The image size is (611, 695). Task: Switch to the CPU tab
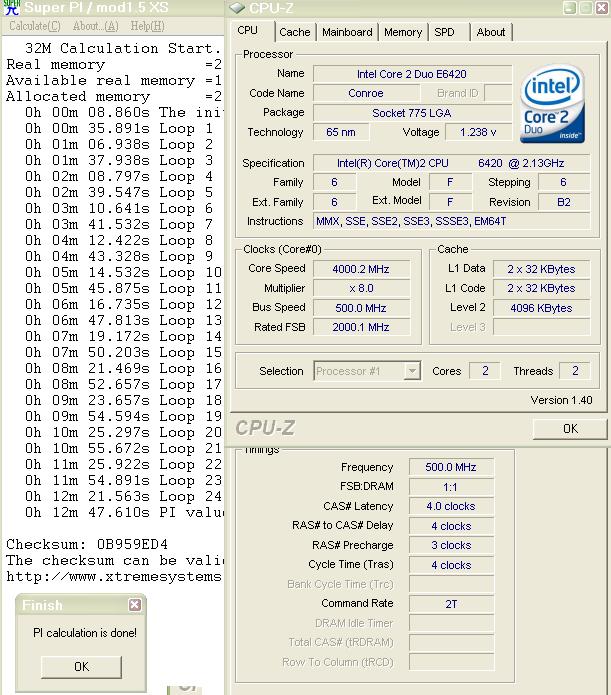point(247,30)
